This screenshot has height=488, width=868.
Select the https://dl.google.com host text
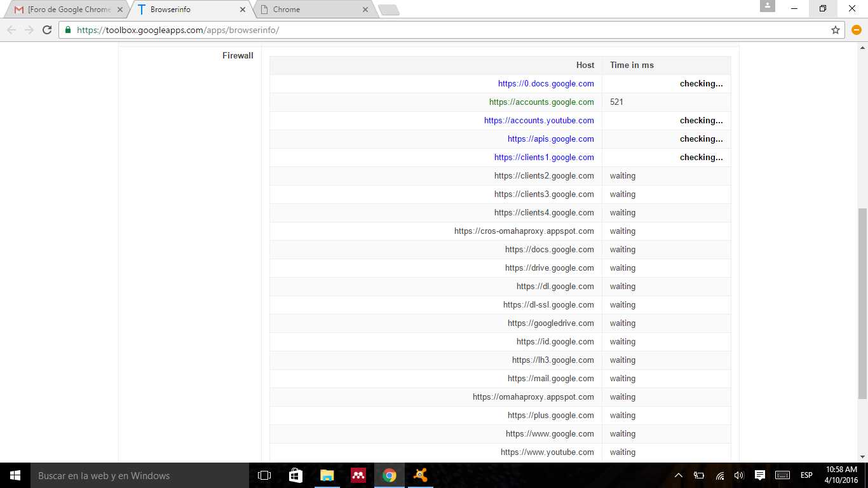click(x=555, y=287)
